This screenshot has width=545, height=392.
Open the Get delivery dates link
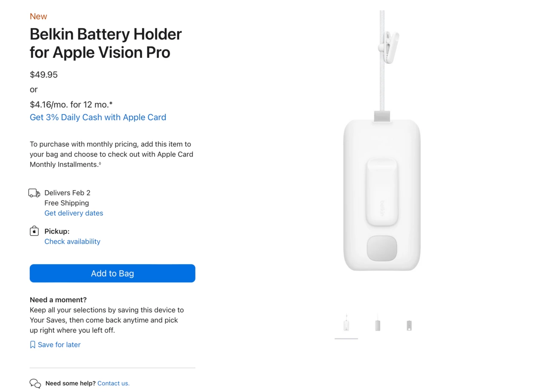pyautogui.click(x=74, y=213)
